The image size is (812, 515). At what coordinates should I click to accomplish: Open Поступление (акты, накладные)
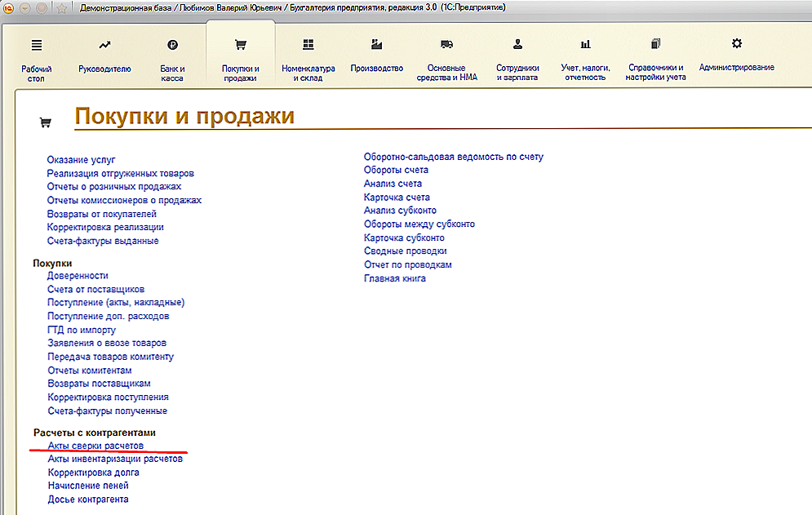point(116,303)
